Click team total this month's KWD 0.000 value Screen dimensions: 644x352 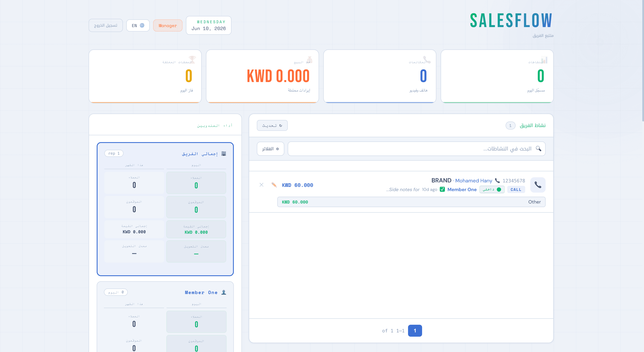click(x=134, y=232)
